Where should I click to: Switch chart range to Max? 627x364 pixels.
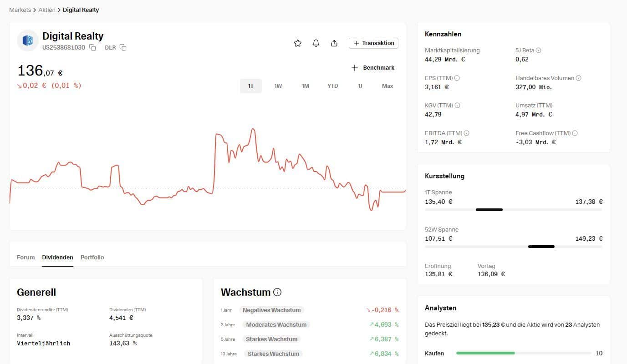tap(387, 86)
